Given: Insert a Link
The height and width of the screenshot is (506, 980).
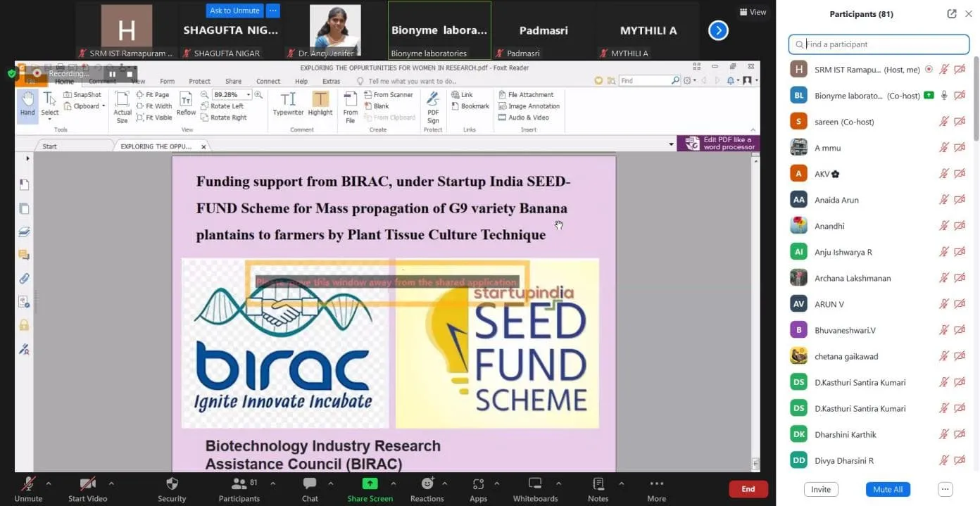Looking at the screenshot, I should (x=462, y=94).
